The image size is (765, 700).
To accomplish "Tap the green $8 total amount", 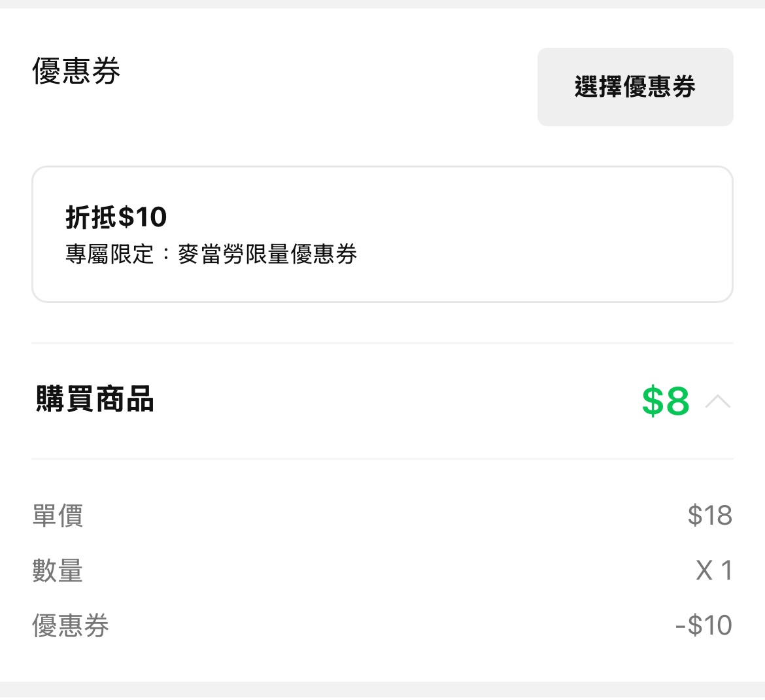I will pyautogui.click(x=666, y=401).
